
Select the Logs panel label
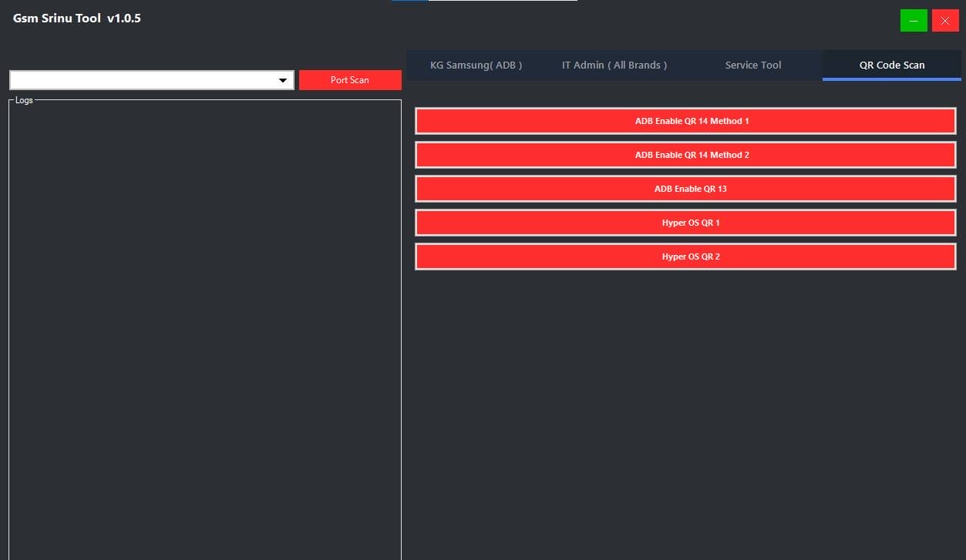[x=24, y=100]
